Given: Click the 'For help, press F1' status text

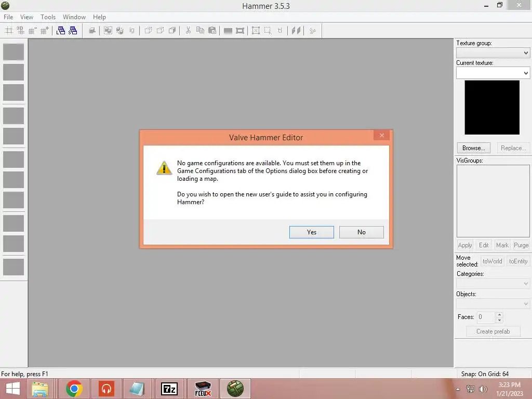Looking at the screenshot, I should click(25, 374).
